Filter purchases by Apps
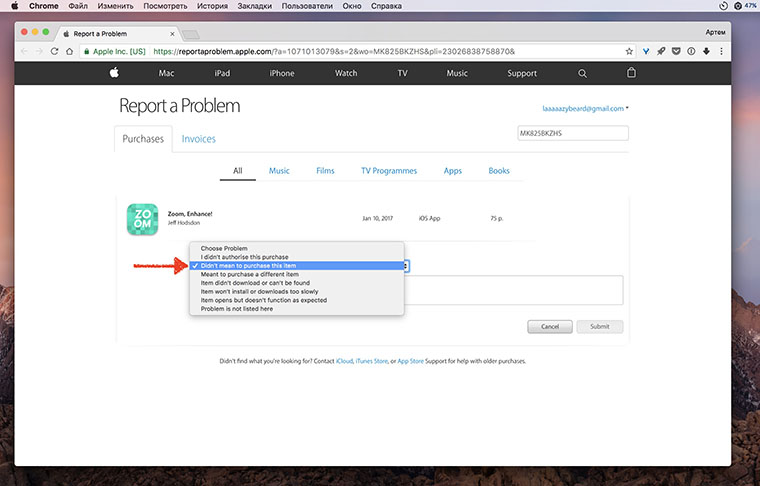This screenshot has height=486, width=760. [x=453, y=171]
